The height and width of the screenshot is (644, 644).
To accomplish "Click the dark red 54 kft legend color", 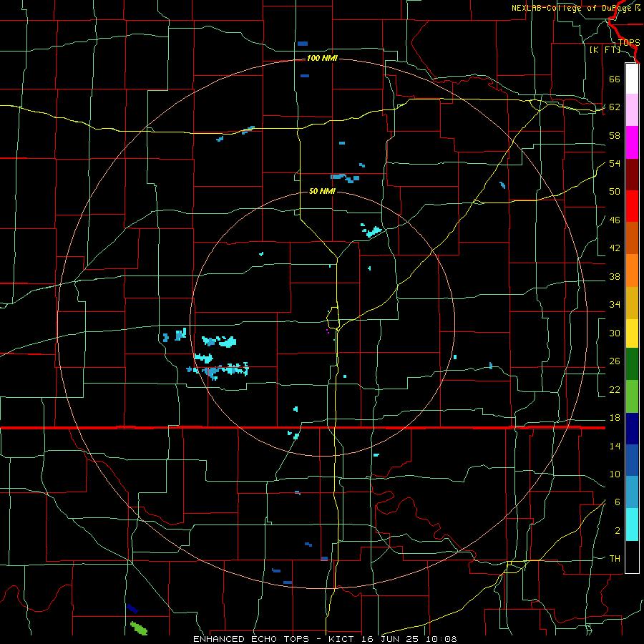I will (632, 175).
